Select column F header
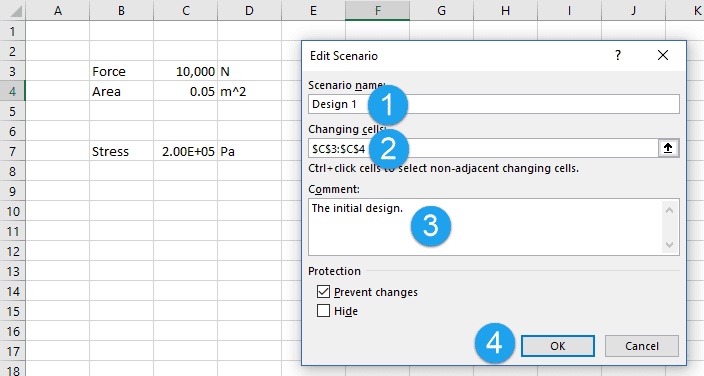This screenshot has height=376, width=704. [377, 10]
